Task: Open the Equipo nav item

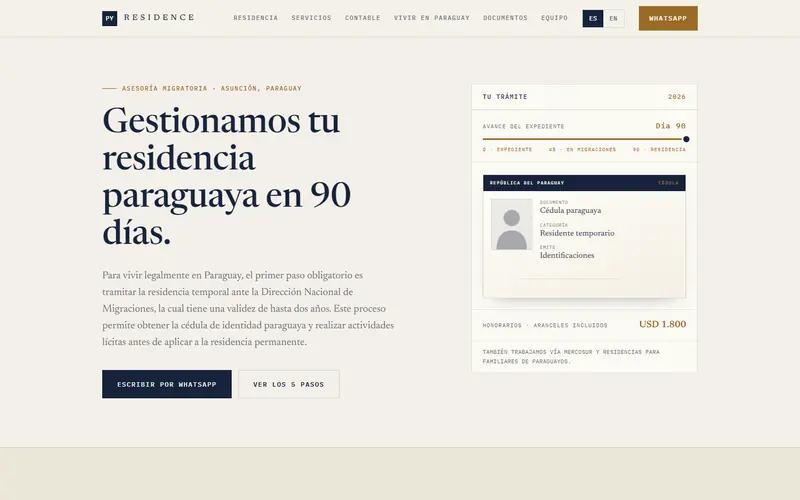Action: click(x=554, y=18)
